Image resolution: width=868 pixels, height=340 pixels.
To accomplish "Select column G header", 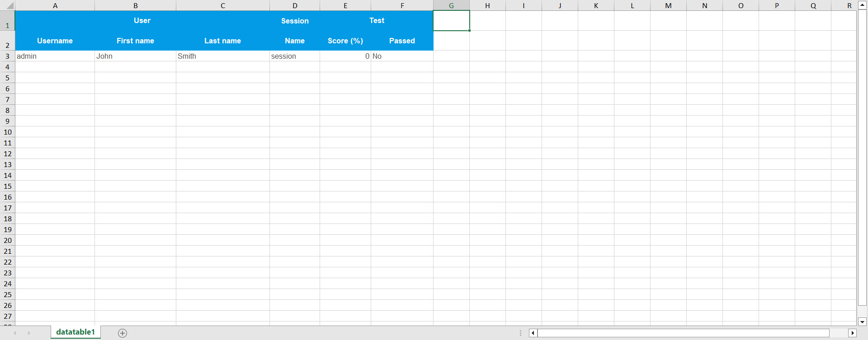I will click(451, 6).
